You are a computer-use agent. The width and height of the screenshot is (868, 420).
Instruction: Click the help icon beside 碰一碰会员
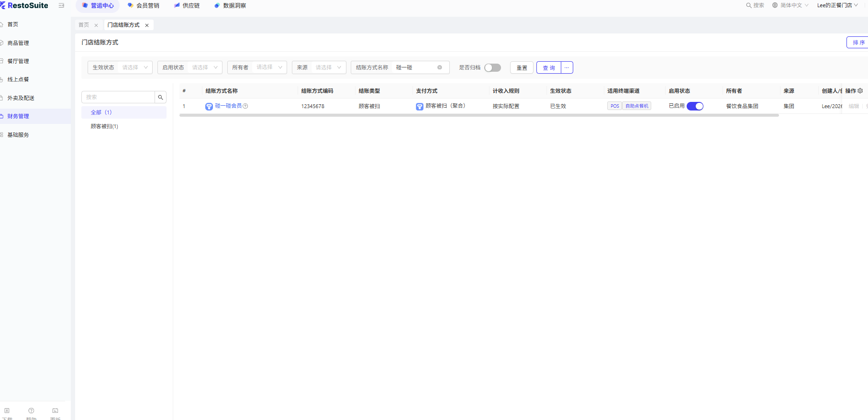[x=245, y=106]
